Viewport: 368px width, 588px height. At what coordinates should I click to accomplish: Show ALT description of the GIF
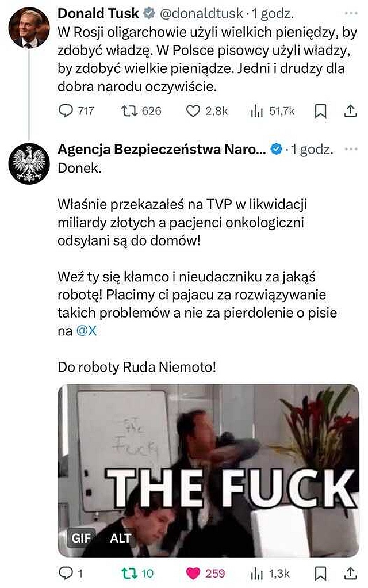point(120,538)
